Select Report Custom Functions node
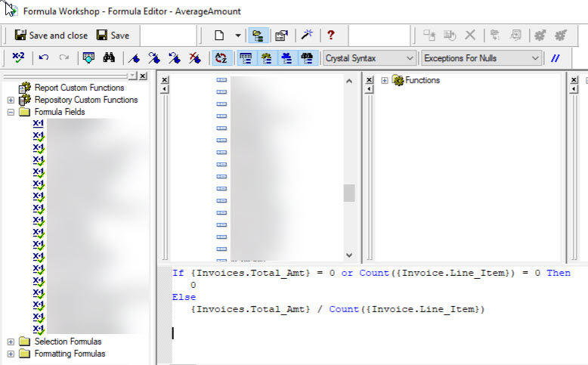The image size is (588, 365). [79, 88]
